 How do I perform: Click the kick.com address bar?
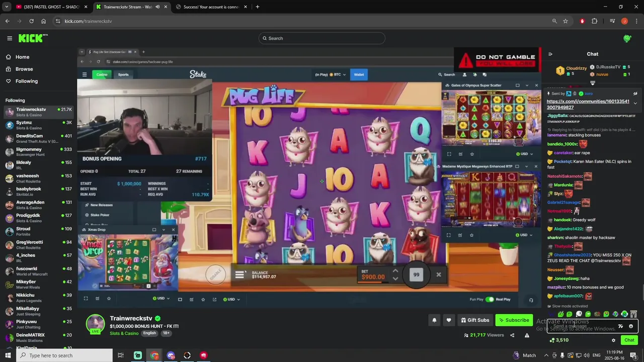tap(302, 21)
